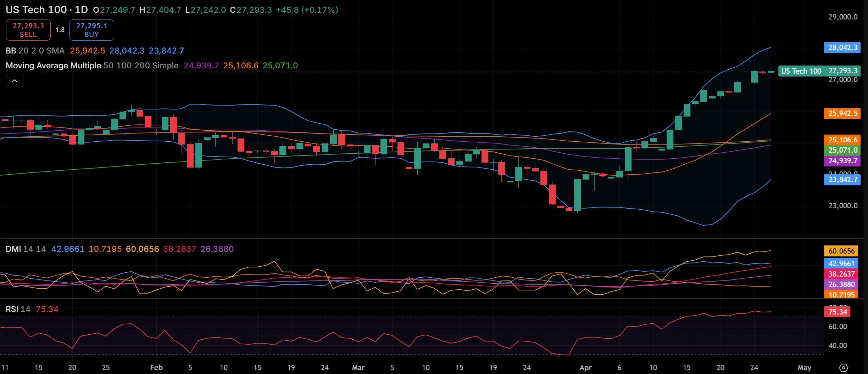
Task: Click the 23,842.7 lower band axis label
Action: tap(842, 180)
